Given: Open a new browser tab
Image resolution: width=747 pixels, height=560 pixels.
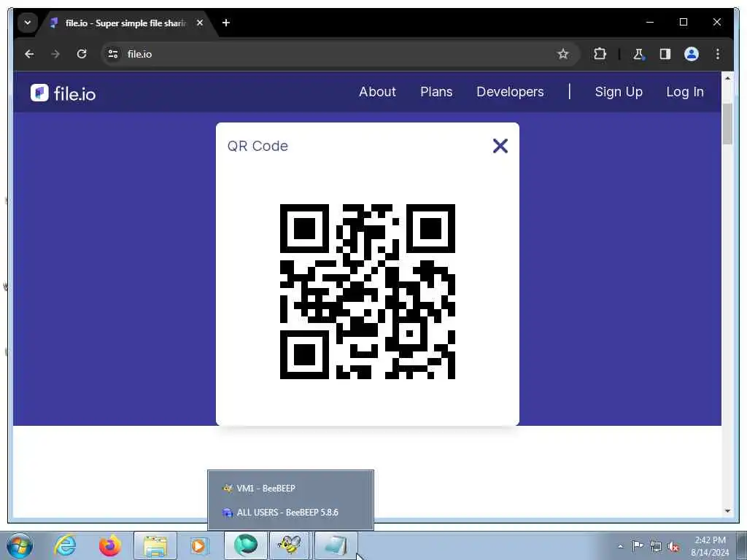Looking at the screenshot, I should pyautogui.click(x=226, y=23).
